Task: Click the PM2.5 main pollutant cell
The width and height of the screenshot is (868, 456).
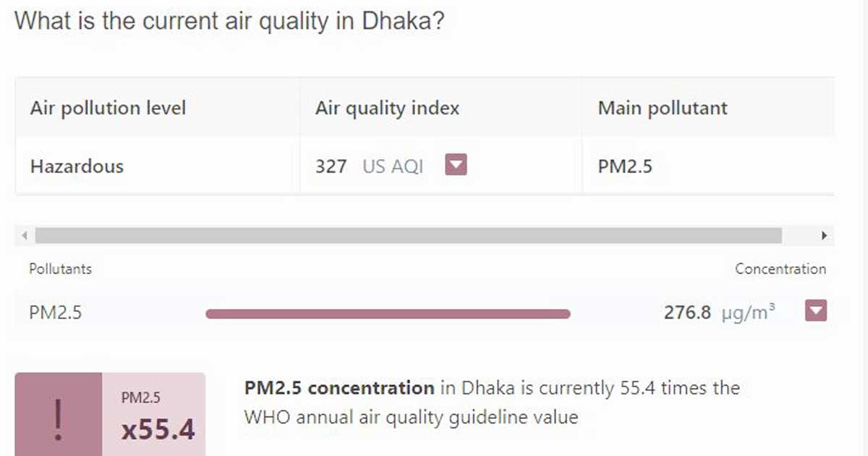Action: pyautogui.click(x=625, y=166)
